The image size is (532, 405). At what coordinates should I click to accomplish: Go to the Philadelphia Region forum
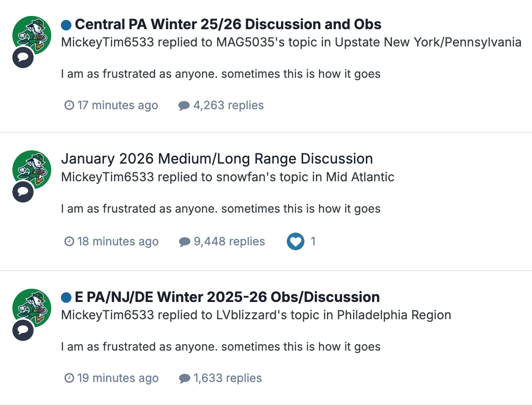(394, 315)
